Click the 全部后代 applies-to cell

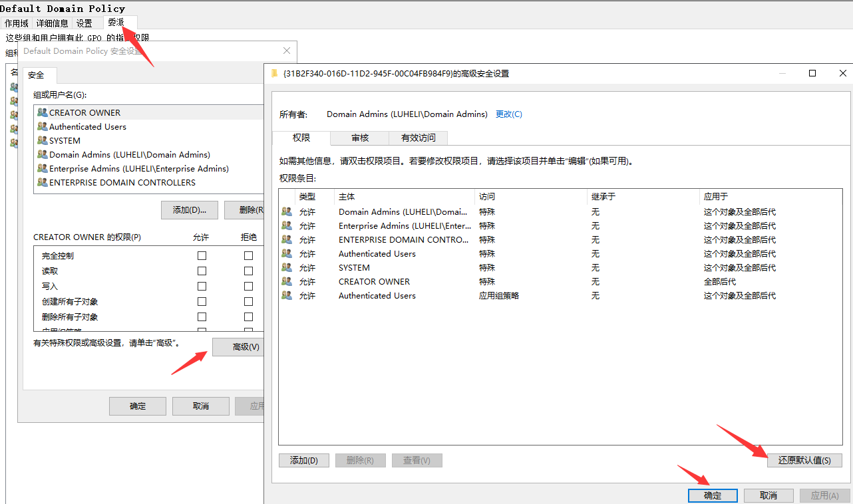tap(720, 281)
